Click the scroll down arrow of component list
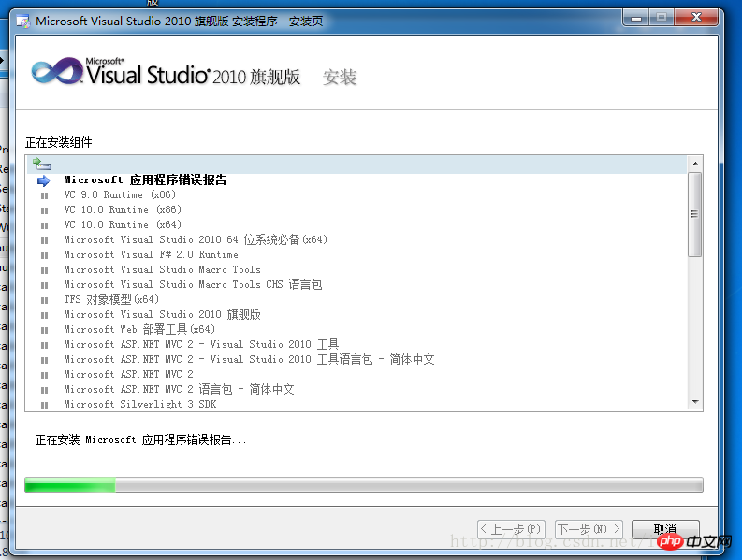The width and height of the screenshot is (742, 560). coord(694,402)
